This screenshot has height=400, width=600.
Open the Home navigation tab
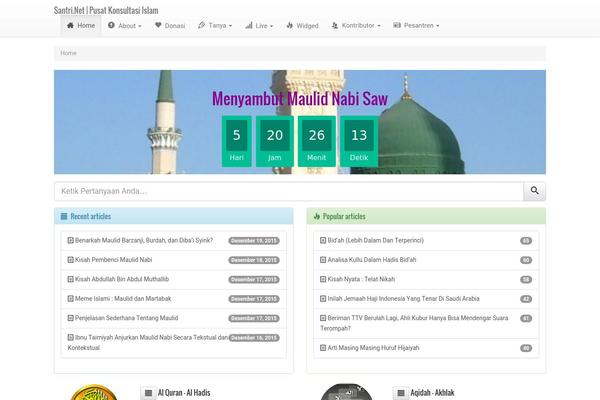click(x=81, y=26)
